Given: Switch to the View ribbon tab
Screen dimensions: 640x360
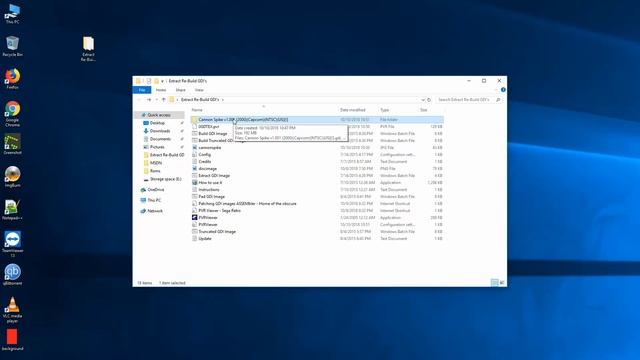Looking at the screenshot, I should click(x=199, y=90).
